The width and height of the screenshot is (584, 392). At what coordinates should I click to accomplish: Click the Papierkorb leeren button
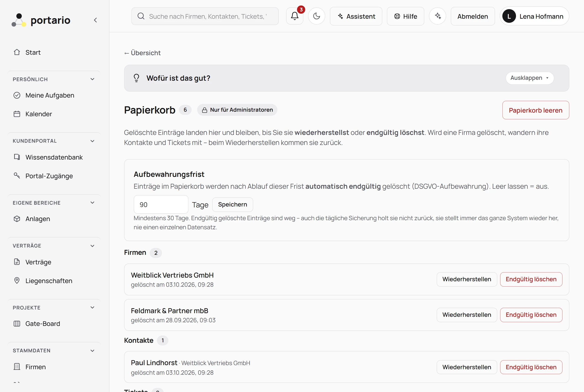point(536,110)
